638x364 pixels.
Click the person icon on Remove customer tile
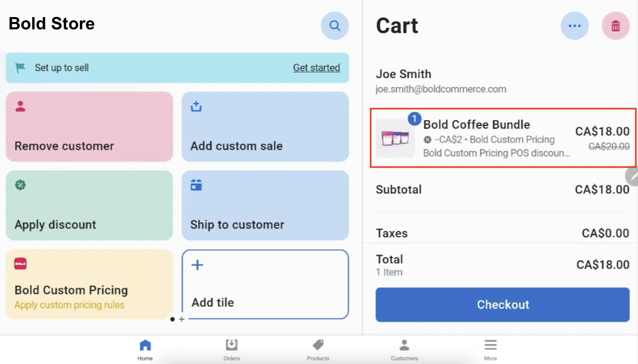click(x=20, y=106)
